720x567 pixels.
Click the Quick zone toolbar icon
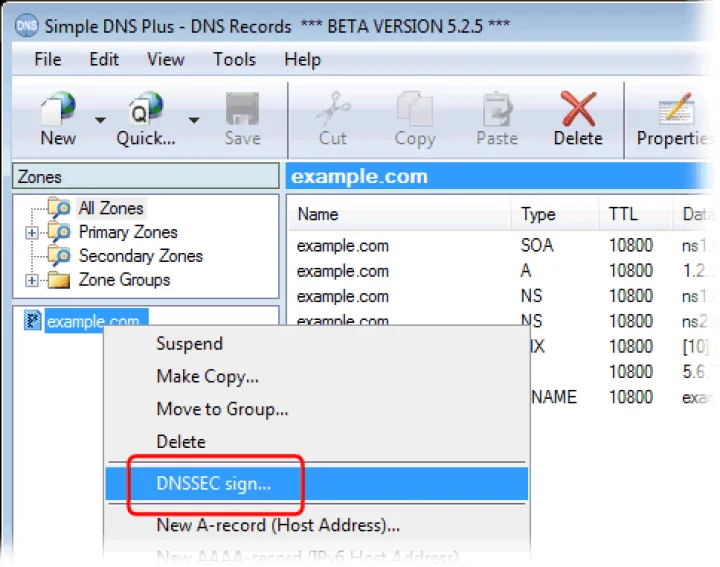pyautogui.click(x=145, y=108)
